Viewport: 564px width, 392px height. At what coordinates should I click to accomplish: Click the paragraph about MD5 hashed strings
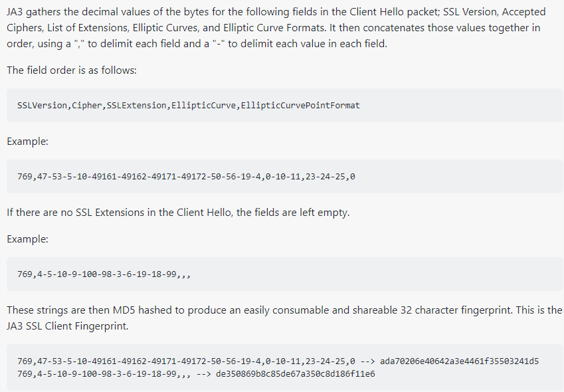284,318
